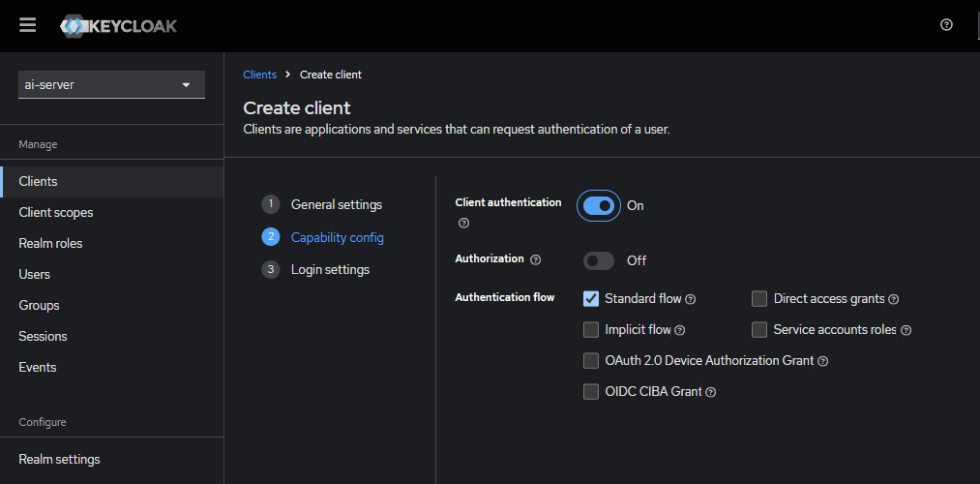Click help icon beside OIDC CIBA Grant
This screenshot has width=980, height=484.
710,393
